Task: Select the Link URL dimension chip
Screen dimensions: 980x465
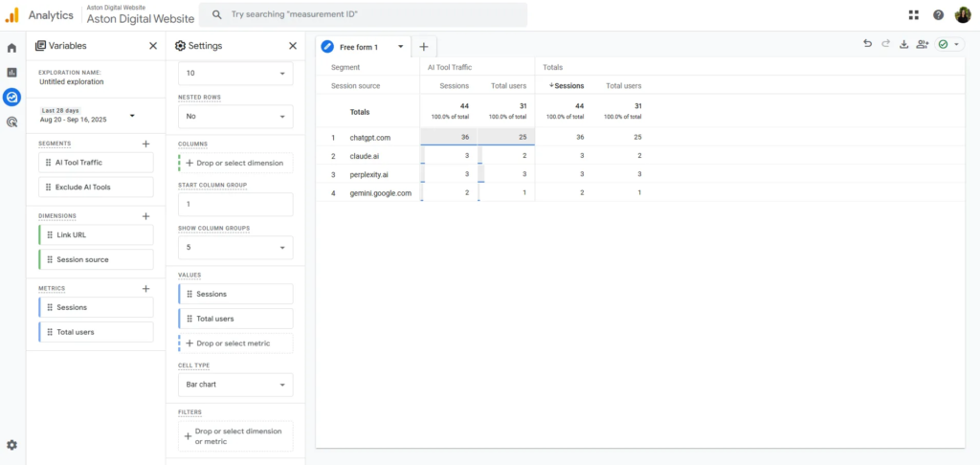Action: [x=96, y=235]
